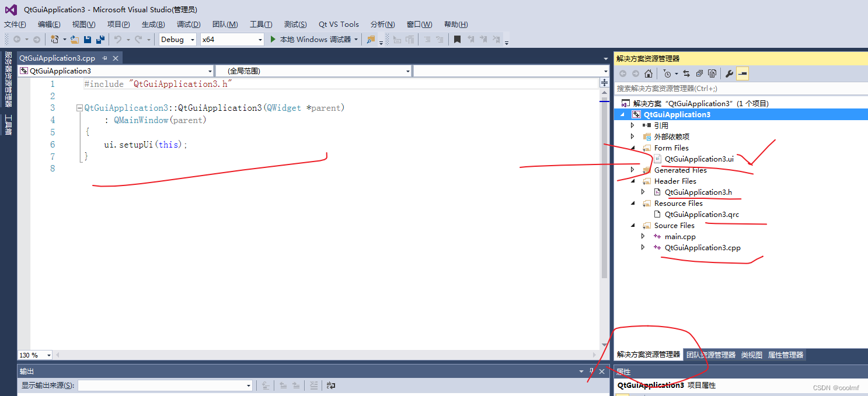Select QtGuiApplication3.ui in Form Files
This screenshot has height=396, width=868.
[699, 159]
